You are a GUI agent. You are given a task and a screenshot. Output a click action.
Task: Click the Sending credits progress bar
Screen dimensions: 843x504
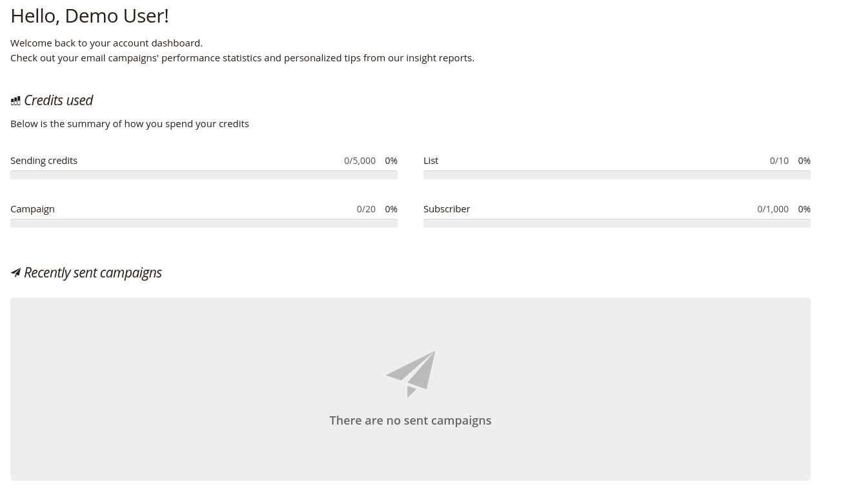pos(204,175)
